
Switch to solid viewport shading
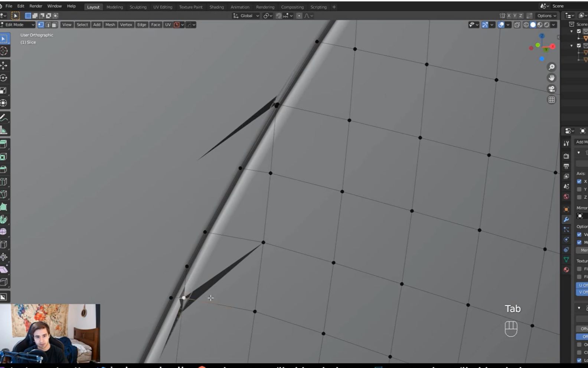point(533,25)
